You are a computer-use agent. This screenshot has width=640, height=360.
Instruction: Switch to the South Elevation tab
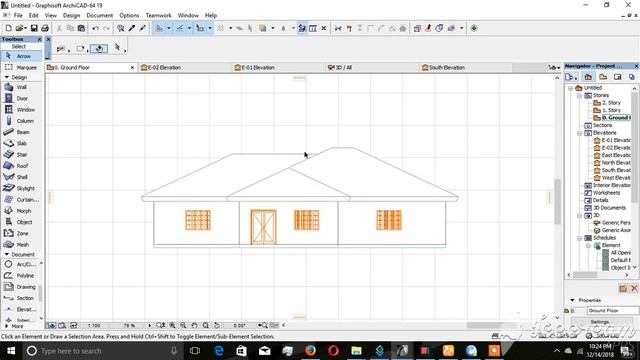(466, 67)
